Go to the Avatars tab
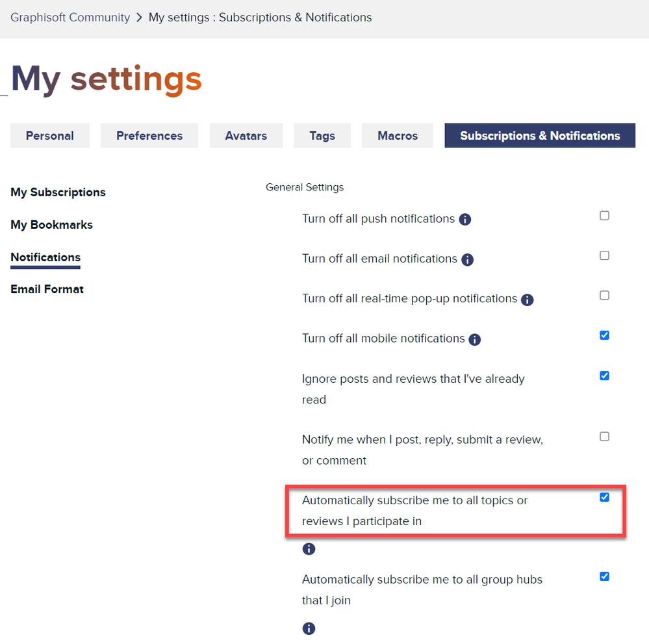This screenshot has height=644, width=649. (x=246, y=136)
